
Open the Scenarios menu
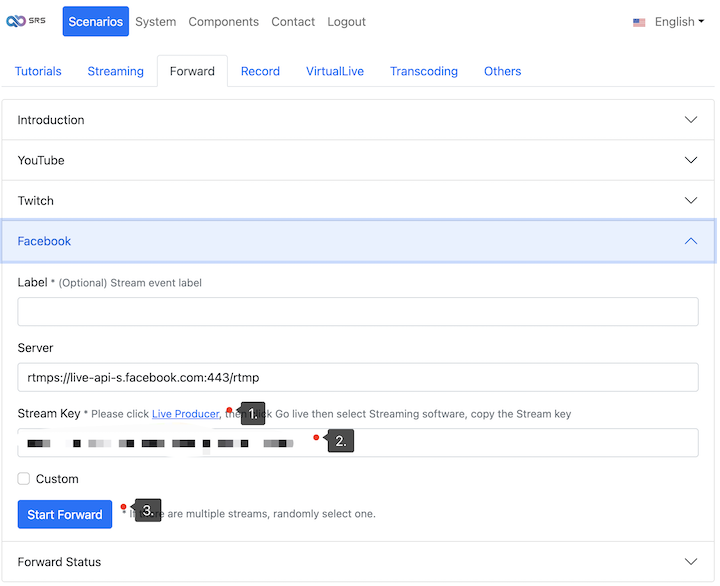[96, 22]
